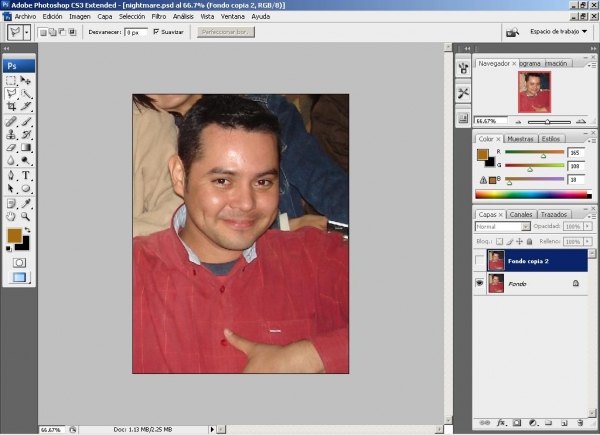Open layer style fx menu

pyautogui.click(x=501, y=423)
